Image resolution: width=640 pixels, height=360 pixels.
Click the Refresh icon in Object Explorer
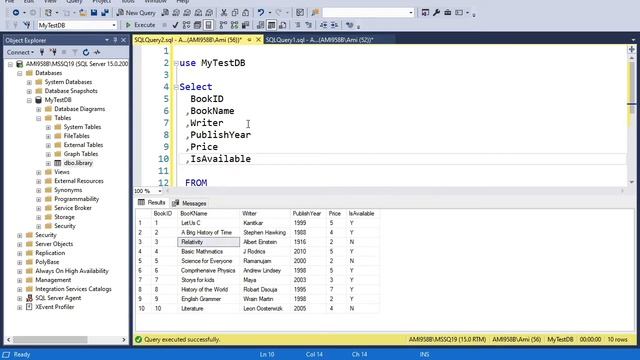[x=86, y=52]
